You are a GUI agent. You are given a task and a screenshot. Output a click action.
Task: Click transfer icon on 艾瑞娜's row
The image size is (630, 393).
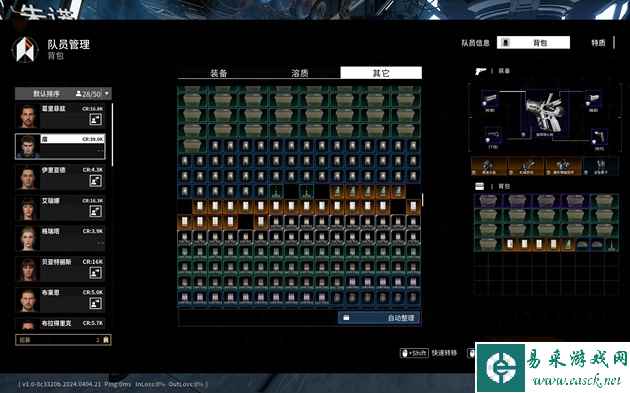pos(96,211)
